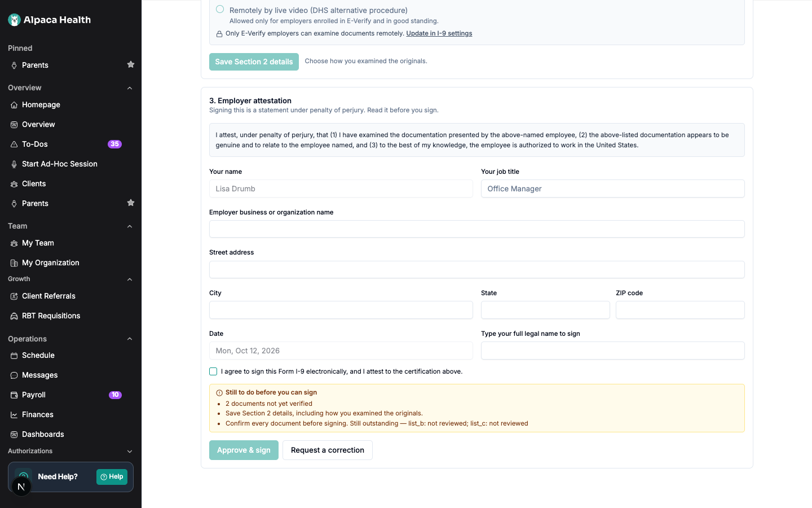Click the Messages chat bubble icon

pos(14,375)
